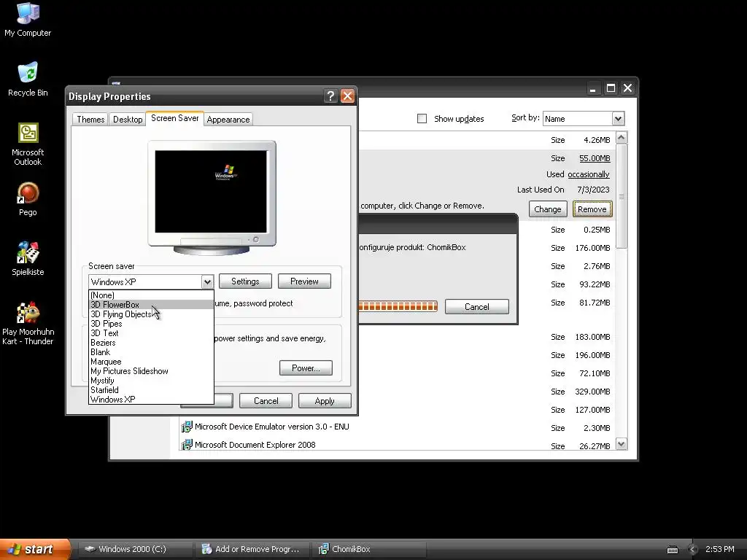Switch to Add or Remove Programs taskbar item

252,549
